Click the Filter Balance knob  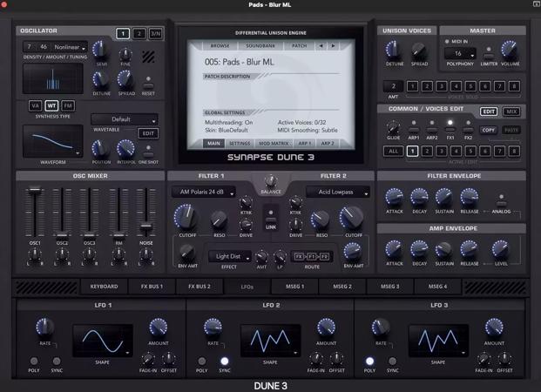point(271,182)
